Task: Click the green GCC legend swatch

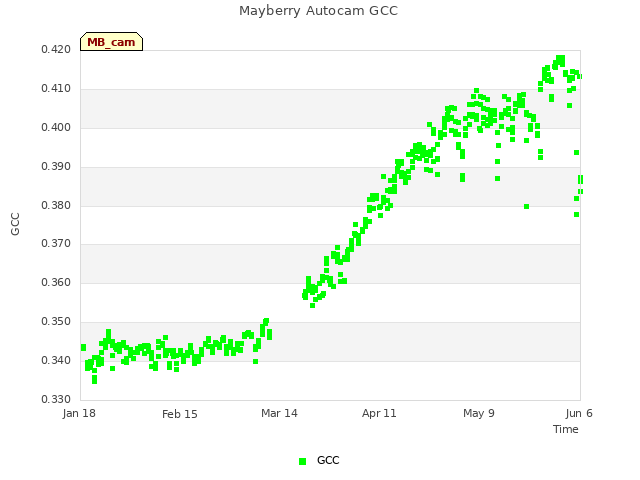Action: pos(302,461)
